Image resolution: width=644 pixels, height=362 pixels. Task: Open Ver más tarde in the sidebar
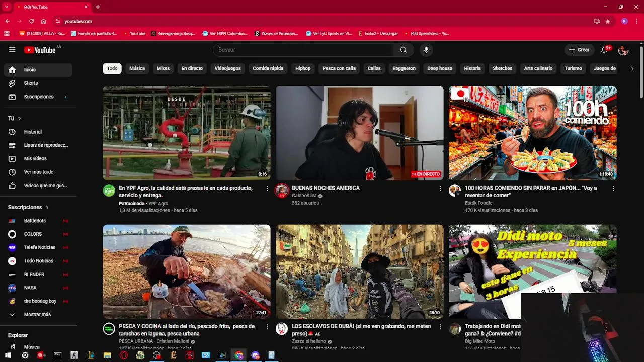click(38, 172)
